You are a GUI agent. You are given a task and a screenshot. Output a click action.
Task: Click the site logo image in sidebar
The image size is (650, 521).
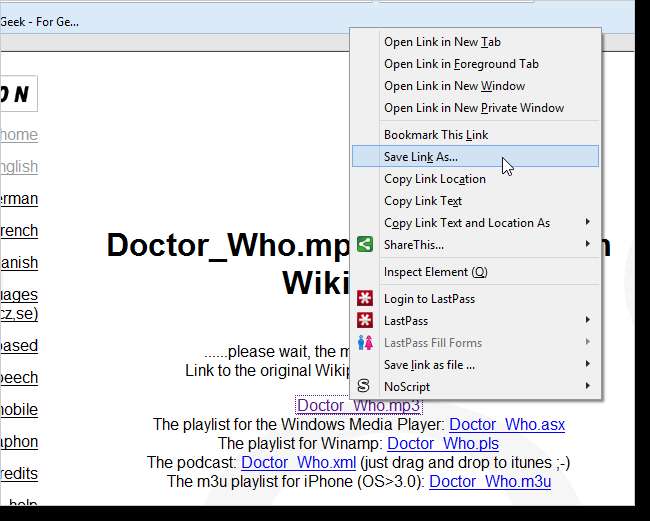click(x=19, y=94)
